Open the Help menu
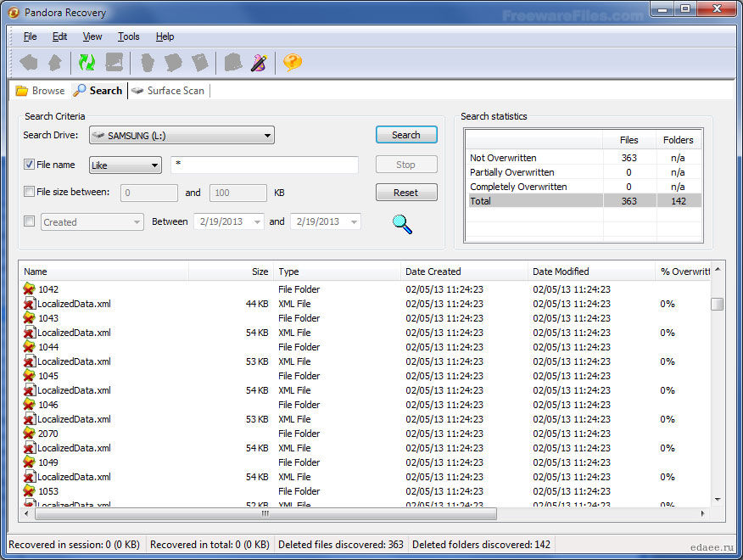This screenshot has width=743, height=560. 165,36
